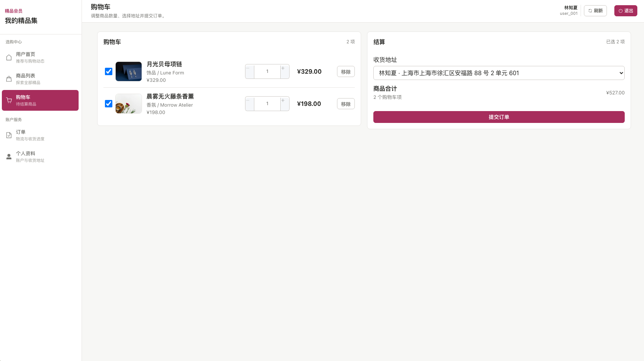The image size is (644, 361).
Task: Click the 香氛 / Morrow Atelier brand text
Action: coord(170,105)
